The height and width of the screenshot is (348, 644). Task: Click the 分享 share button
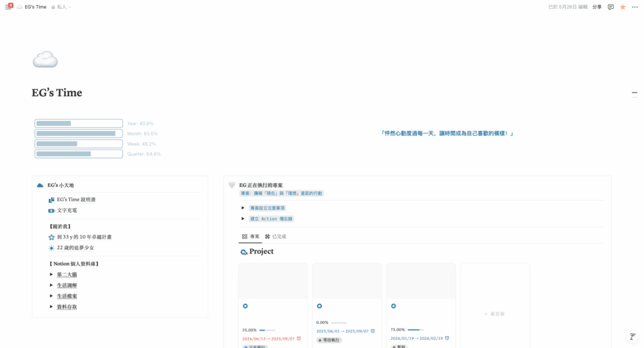(x=597, y=7)
